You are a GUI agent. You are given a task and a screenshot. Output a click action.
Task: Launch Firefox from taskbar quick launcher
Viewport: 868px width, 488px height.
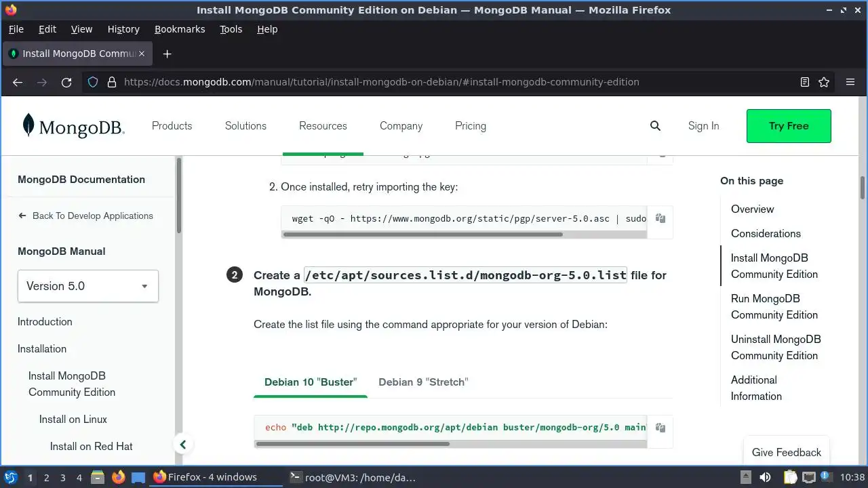click(x=118, y=477)
